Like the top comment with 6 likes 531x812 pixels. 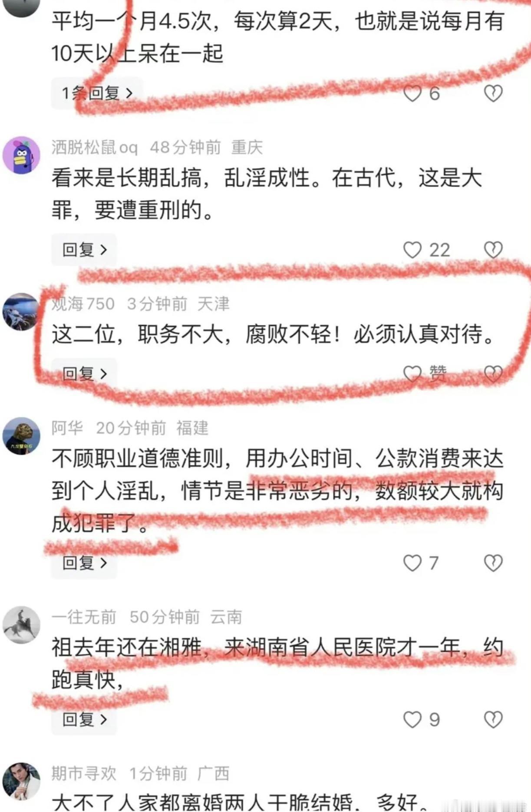pos(412,93)
